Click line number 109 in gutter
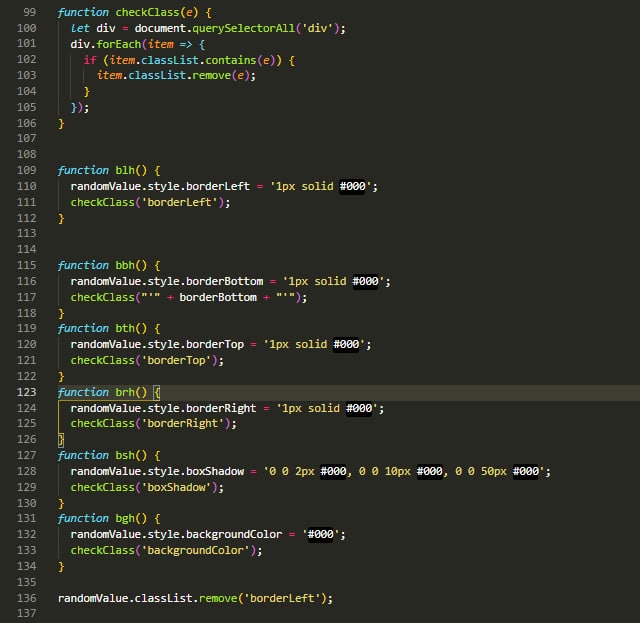 pyautogui.click(x=27, y=170)
